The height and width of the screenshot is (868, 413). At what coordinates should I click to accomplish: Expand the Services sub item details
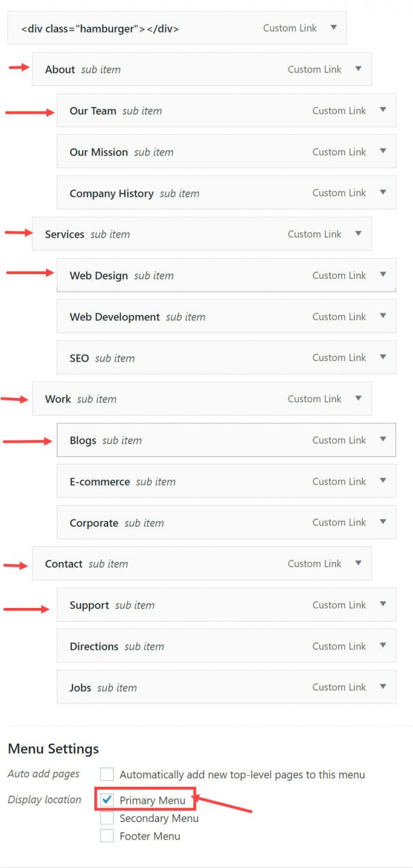(x=358, y=234)
